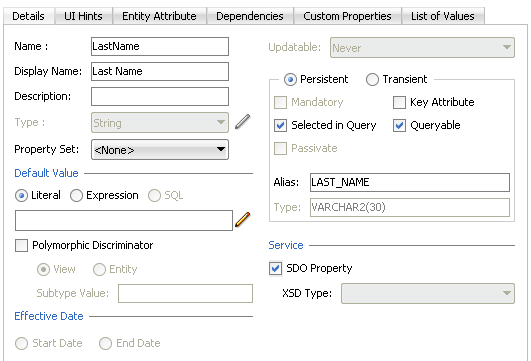Open the Type dropdown showing String
This screenshot has width=531, height=361.
(160, 123)
